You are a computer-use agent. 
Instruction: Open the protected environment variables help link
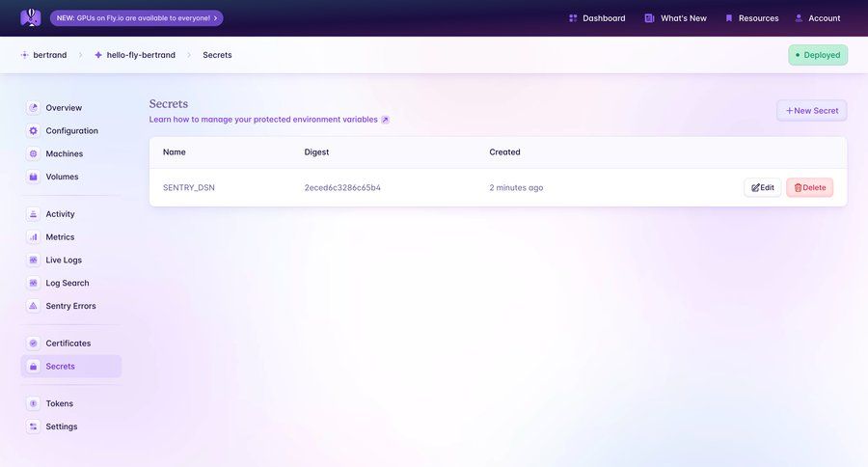click(x=263, y=119)
